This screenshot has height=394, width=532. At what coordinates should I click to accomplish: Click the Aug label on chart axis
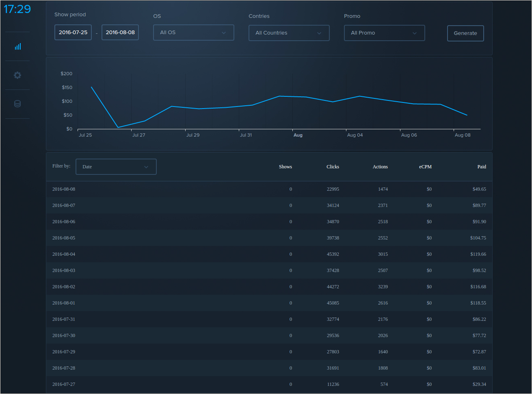298,135
